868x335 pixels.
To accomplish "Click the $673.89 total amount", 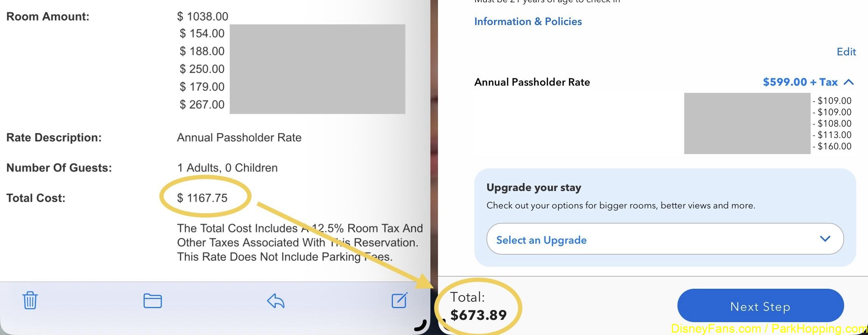I will point(479,315).
